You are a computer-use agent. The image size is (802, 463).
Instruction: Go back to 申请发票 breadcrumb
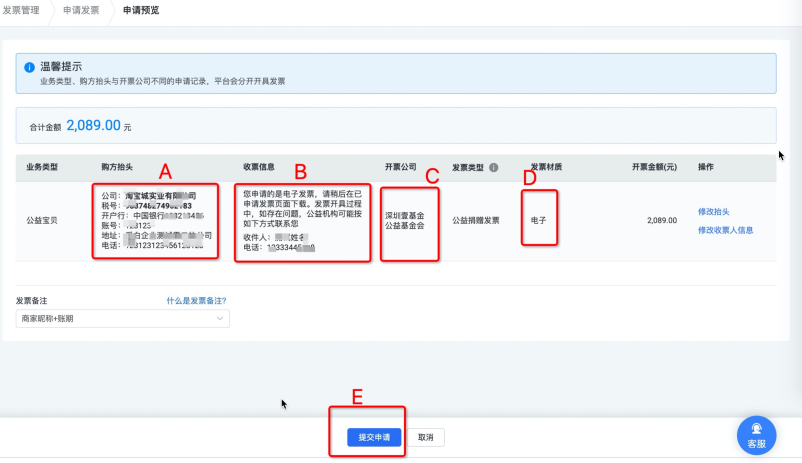(81, 10)
